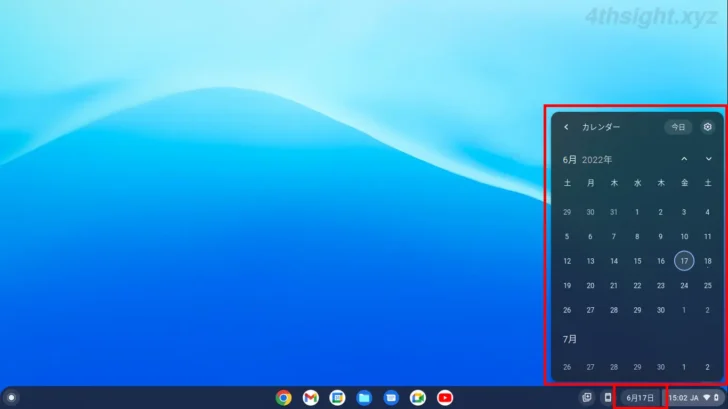Screen dimensions: 728x409
Task: Open the Files app on the shelf
Action: [x=364, y=398]
